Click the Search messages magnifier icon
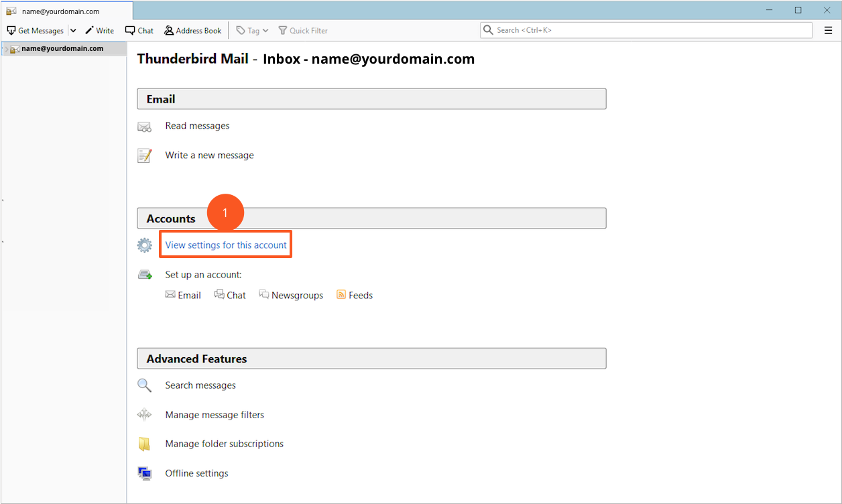Image resolution: width=842 pixels, height=504 pixels. (x=144, y=385)
